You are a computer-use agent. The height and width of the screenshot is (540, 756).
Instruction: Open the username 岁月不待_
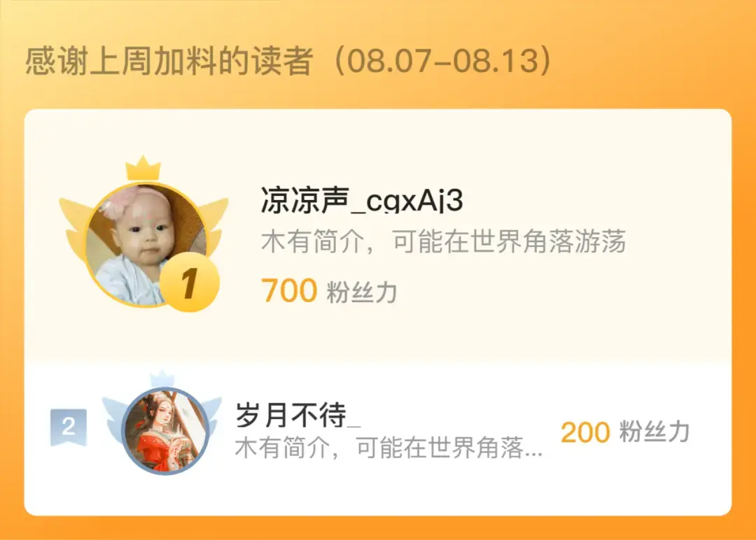[298, 415]
